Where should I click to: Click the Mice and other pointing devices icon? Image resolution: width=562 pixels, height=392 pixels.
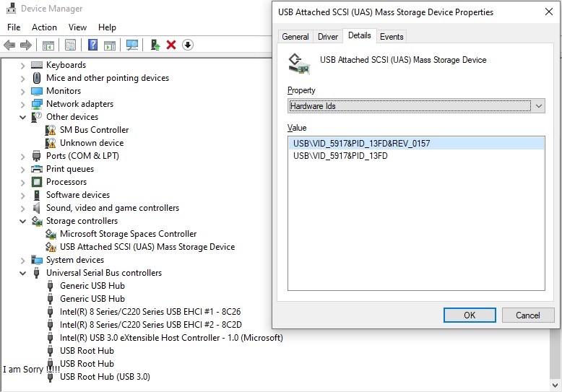(37, 78)
